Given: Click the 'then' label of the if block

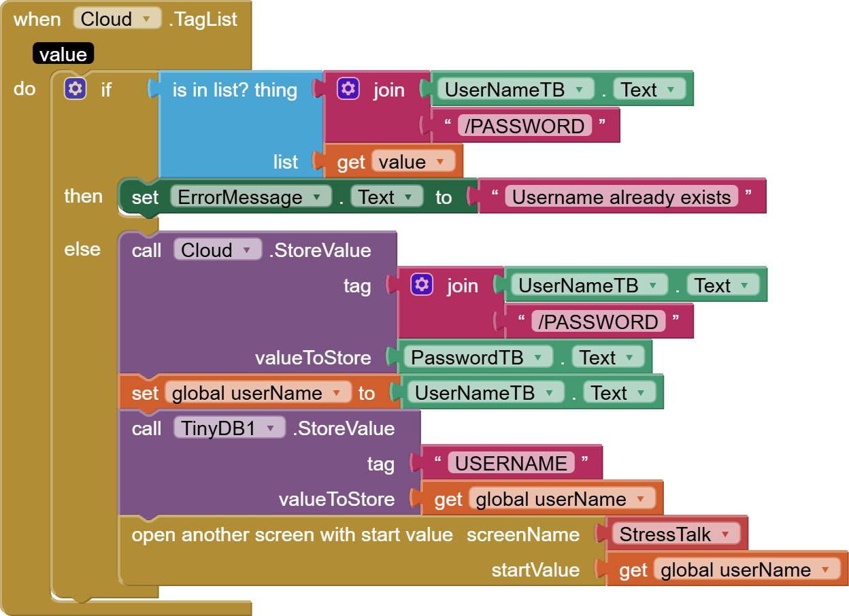Looking at the screenshot, I should pyautogui.click(x=83, y=196).
